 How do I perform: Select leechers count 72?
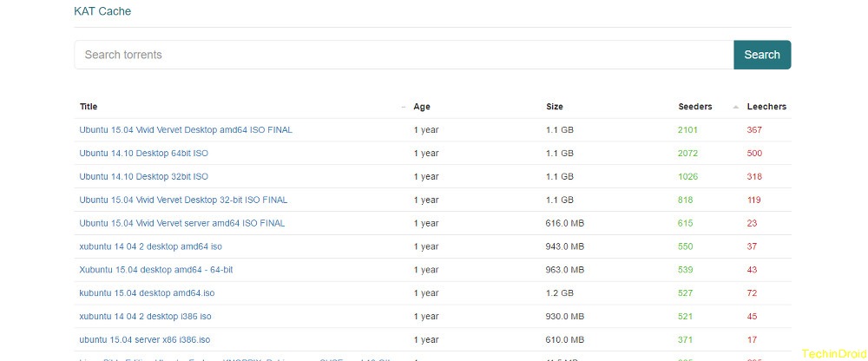coord(752,293)
